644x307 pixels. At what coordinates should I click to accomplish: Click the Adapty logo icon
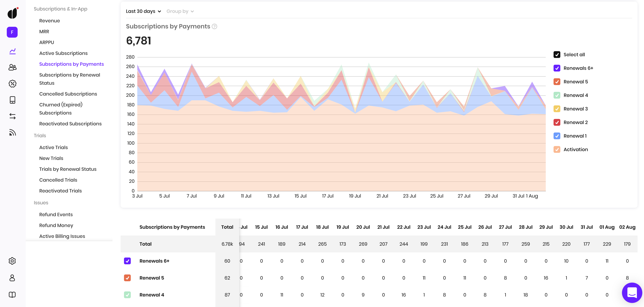[x=13, y=13]
